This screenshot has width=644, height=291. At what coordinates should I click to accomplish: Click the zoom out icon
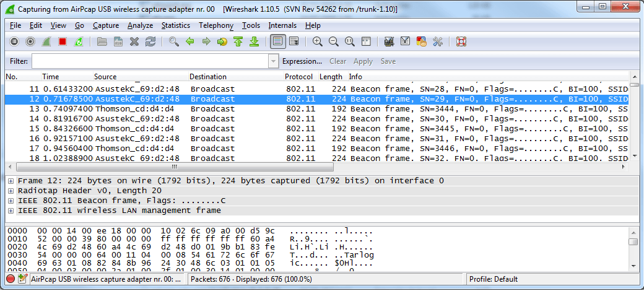tap(333, 41)
